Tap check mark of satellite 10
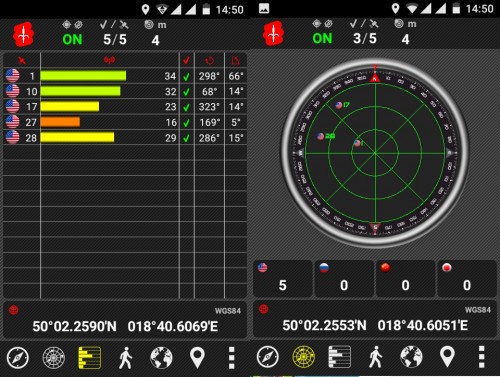Image resolution: width=500 pixels, height=377 pixels. (187, 92)
